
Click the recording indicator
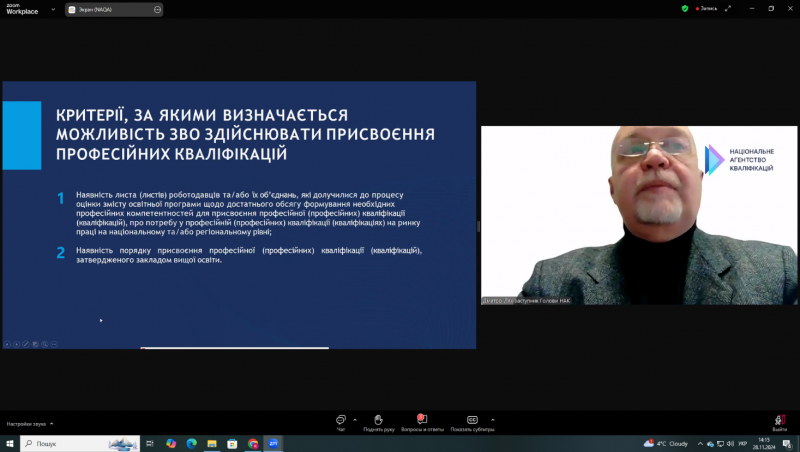706,8
